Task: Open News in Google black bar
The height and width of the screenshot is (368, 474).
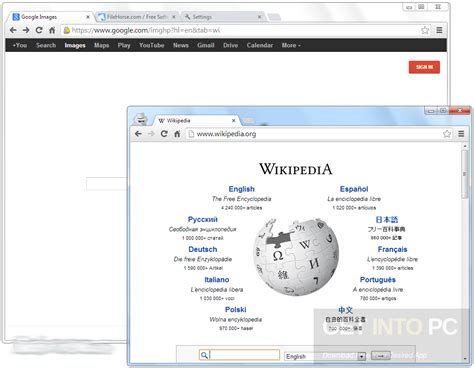Action: 181,45
